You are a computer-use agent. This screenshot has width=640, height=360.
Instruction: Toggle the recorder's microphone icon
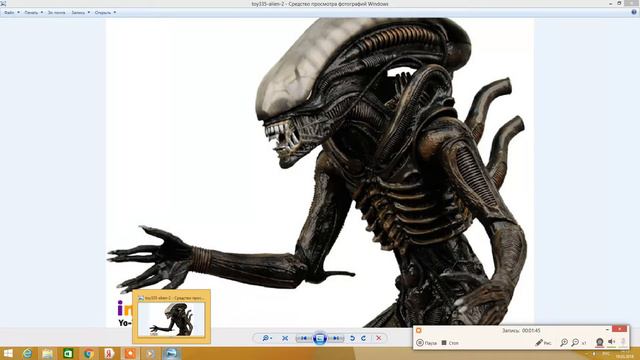point(623,342)
